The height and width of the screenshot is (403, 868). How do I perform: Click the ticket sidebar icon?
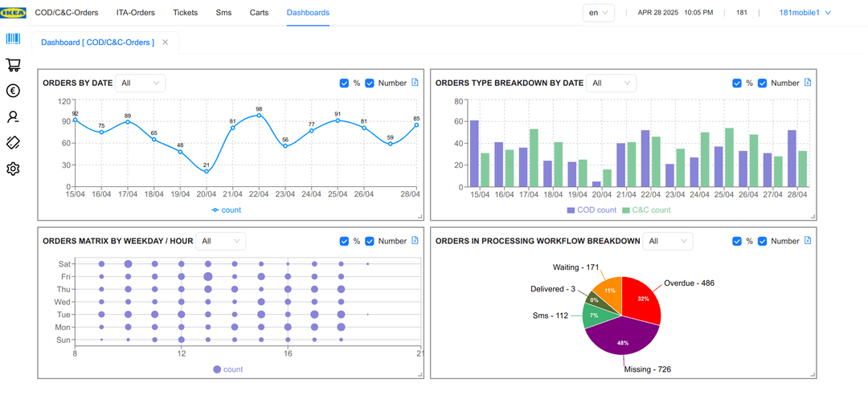pyautogui.click(x=14, y=143)
